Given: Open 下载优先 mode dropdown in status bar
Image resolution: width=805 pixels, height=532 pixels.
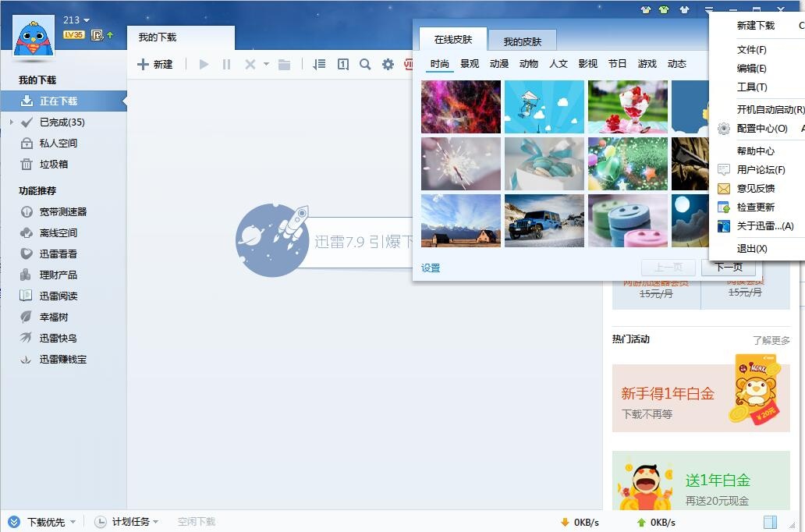Looking at the screenshot, I should click(x=42, y=522).
